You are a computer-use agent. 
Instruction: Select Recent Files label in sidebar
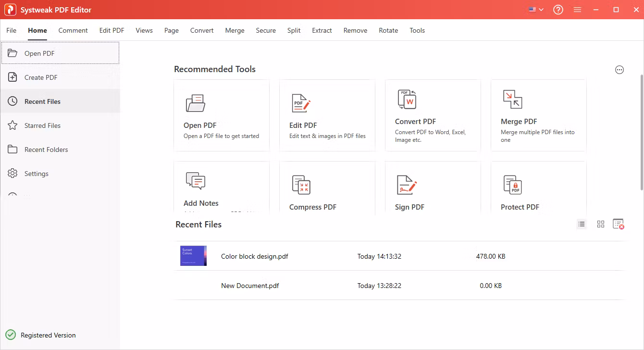(x=42, y=101)
